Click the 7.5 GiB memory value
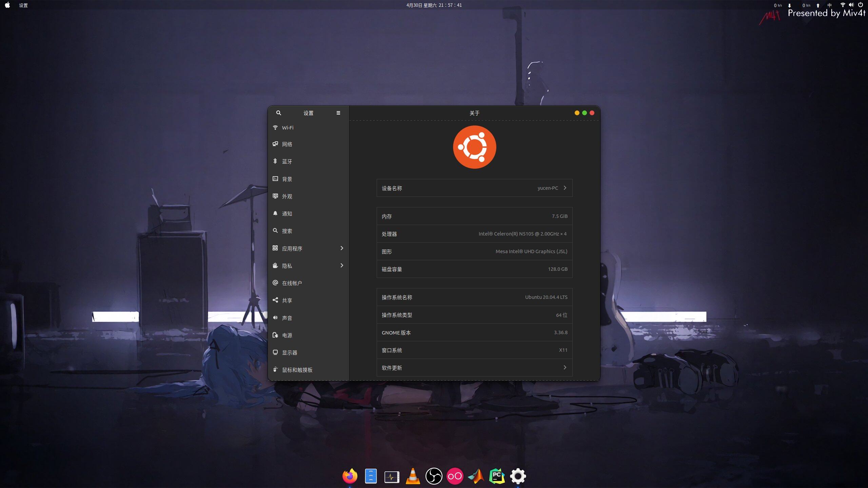 (559, 216)
